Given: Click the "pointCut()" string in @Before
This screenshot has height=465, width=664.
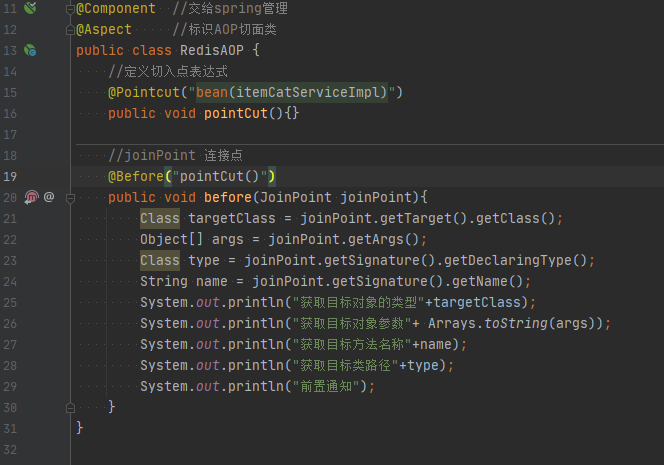Looking at the screenshot, I should 220,176.
